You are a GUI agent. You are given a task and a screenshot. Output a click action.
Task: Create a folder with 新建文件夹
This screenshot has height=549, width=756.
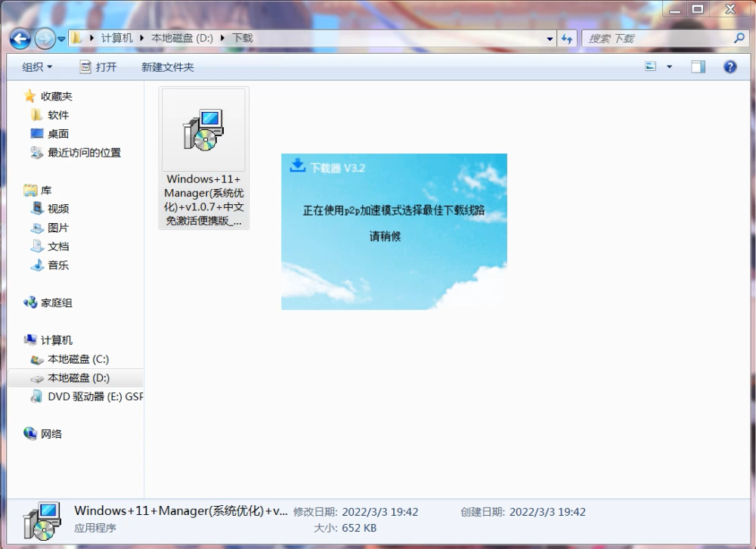[x=167, y=67]
